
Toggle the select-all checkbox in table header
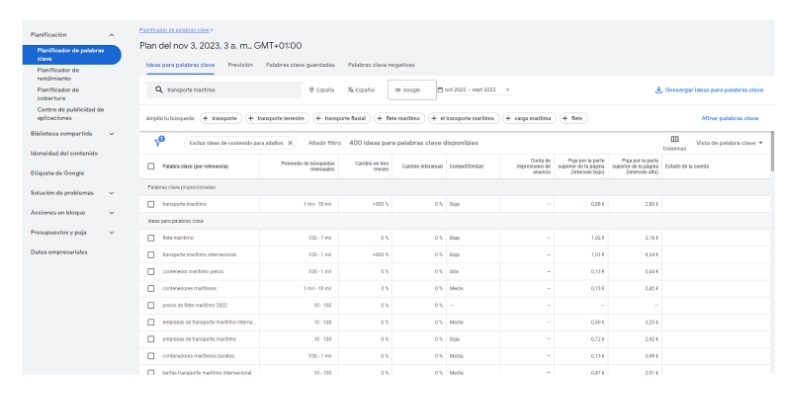[150, 166]
